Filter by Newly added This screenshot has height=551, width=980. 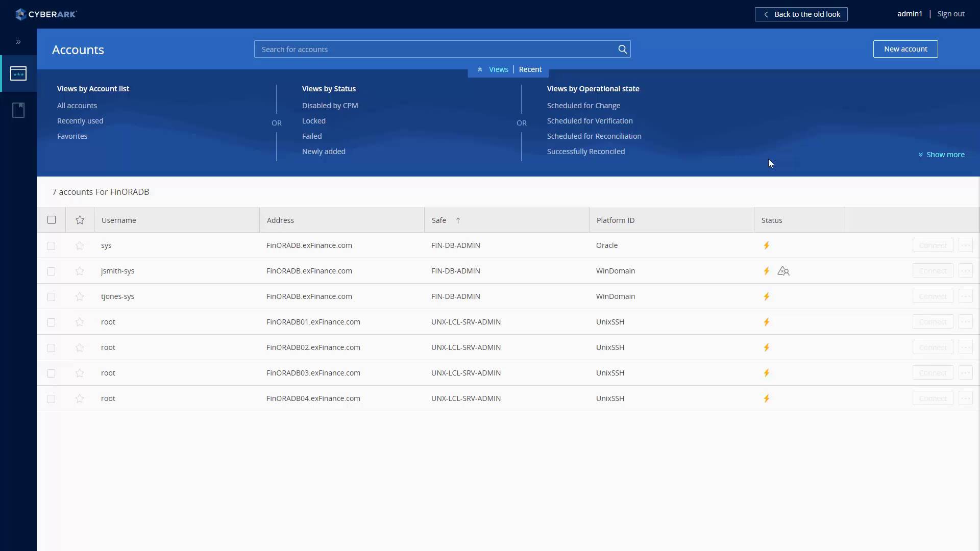point(324,152)
